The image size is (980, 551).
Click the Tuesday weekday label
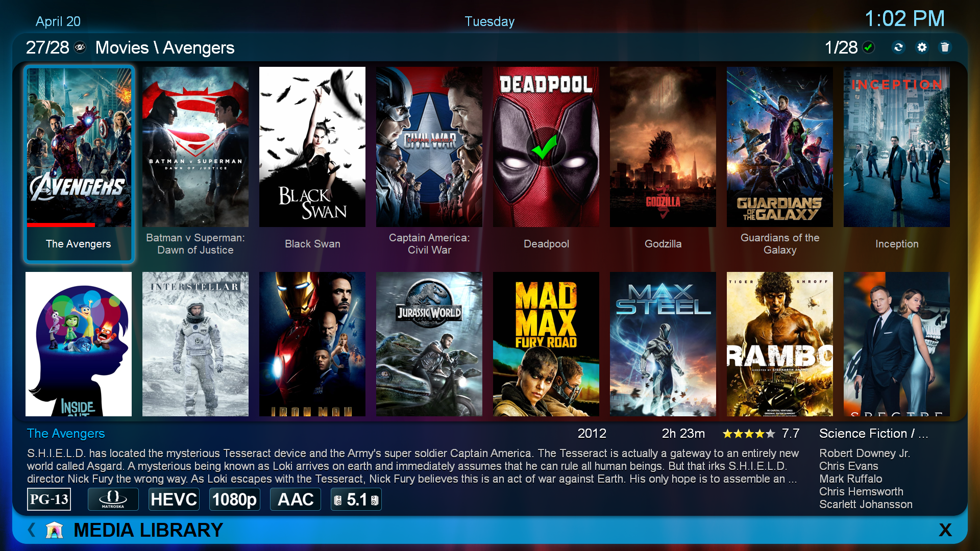[489, 21]
